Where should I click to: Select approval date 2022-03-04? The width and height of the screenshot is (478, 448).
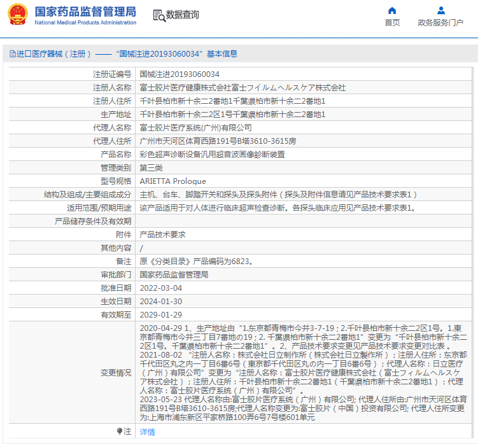[161, 288]
